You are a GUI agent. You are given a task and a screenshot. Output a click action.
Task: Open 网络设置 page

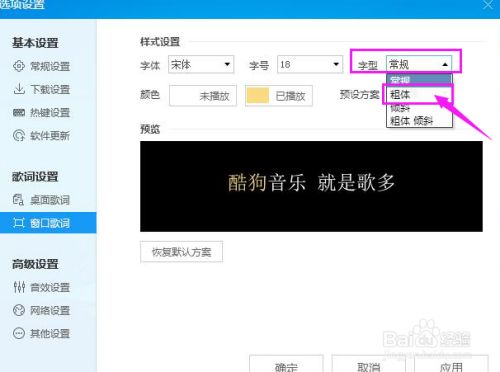coord(50,310)
